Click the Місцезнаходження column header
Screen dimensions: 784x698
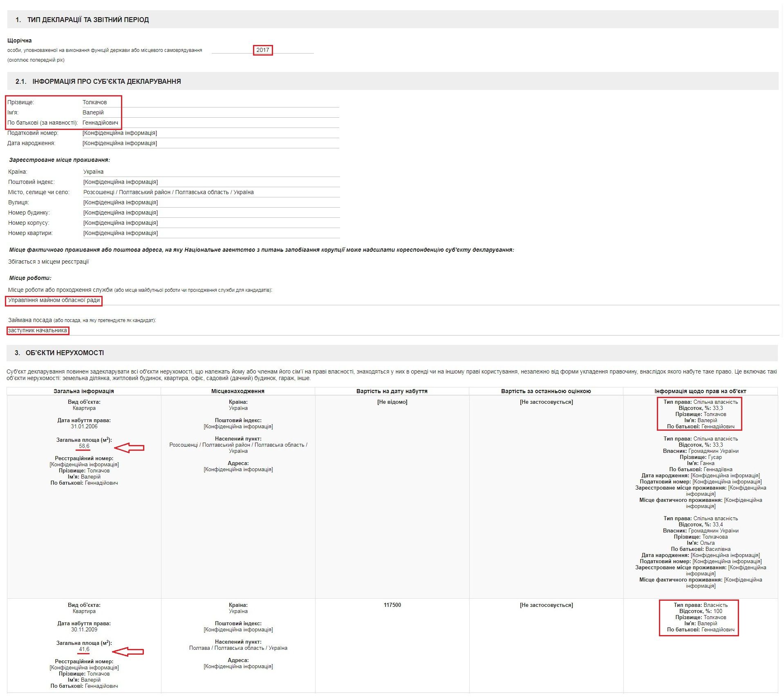click(x=238, y=391)
